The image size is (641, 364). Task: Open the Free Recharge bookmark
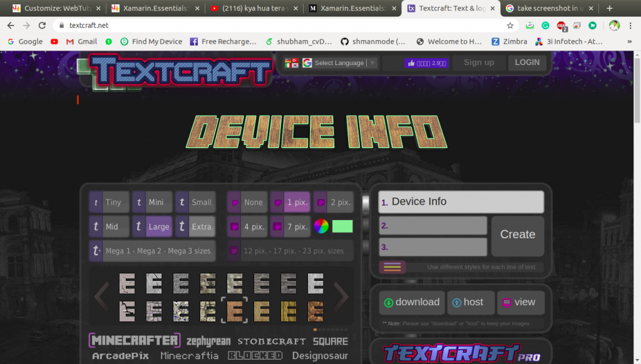pyautogui.click(x=223, y=42)
